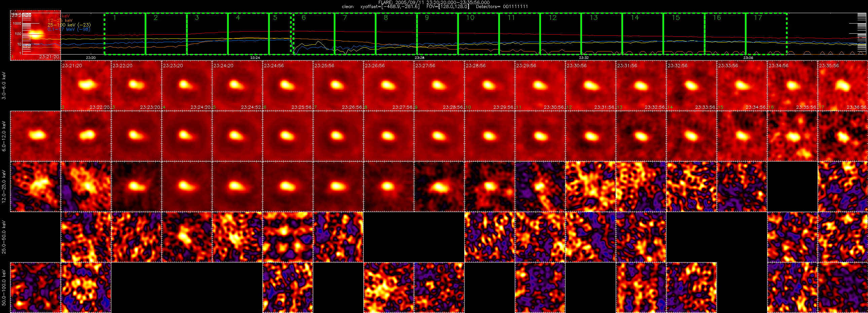This screenshot has height=313, width=868.
Task: Select interval 6 label in the lightcurve plot
Action: pos(303,18)
